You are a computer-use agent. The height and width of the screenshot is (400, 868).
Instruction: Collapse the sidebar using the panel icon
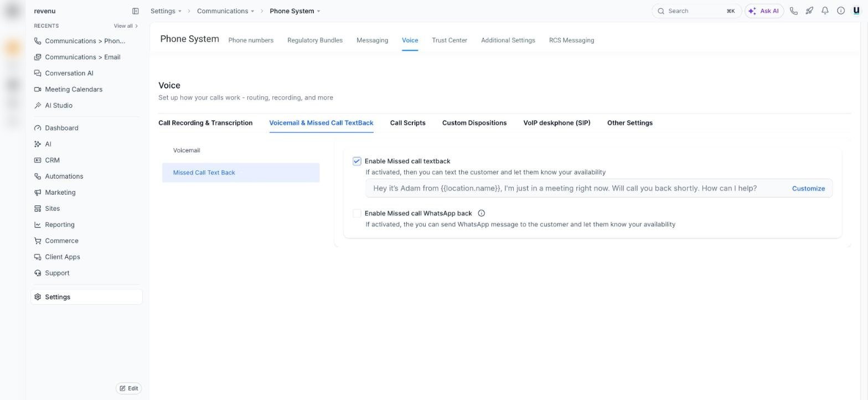136,11
